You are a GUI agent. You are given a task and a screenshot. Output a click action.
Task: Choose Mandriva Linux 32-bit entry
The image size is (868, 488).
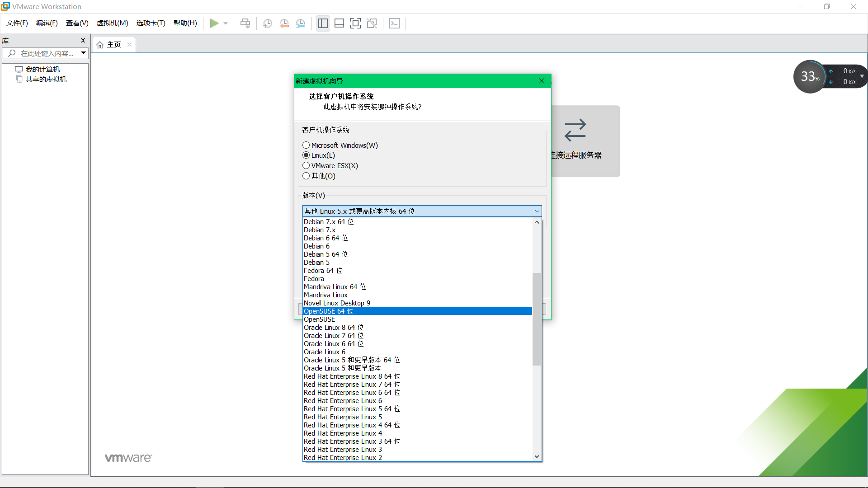point(418,295)
